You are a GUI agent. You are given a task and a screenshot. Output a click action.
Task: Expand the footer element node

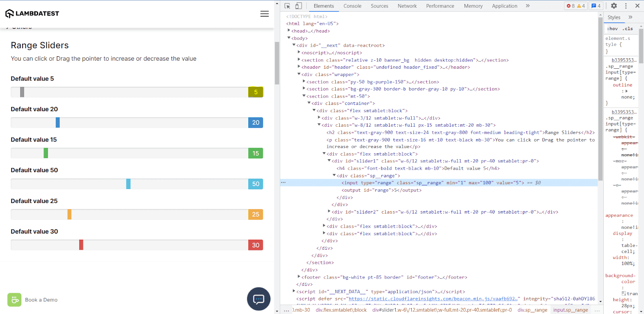pos(299,277)
